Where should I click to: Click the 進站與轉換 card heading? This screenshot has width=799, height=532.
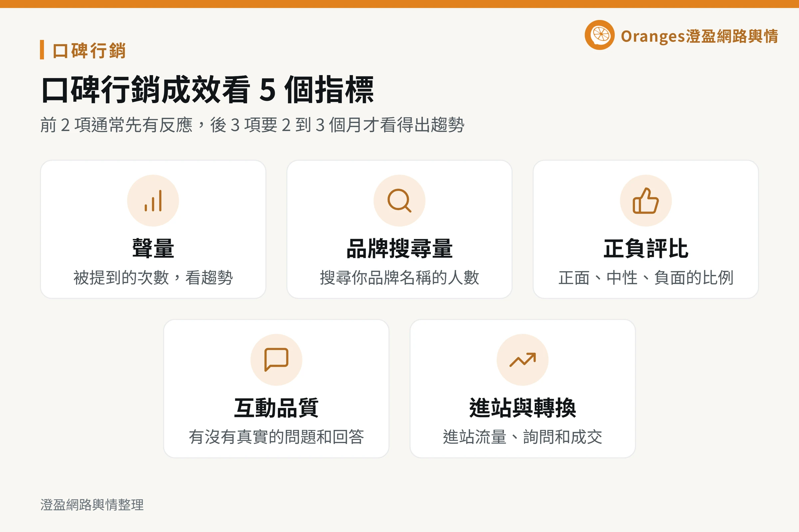(523, 408)
